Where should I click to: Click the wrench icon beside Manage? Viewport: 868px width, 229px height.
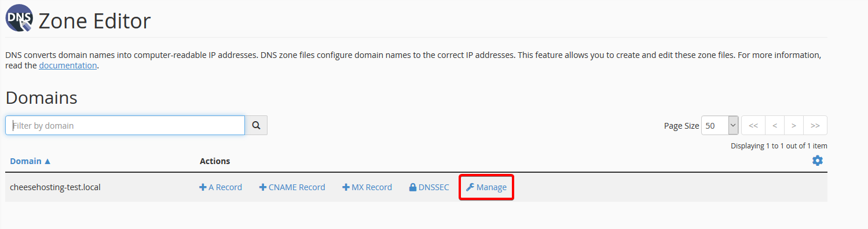[x=470, y=187]
